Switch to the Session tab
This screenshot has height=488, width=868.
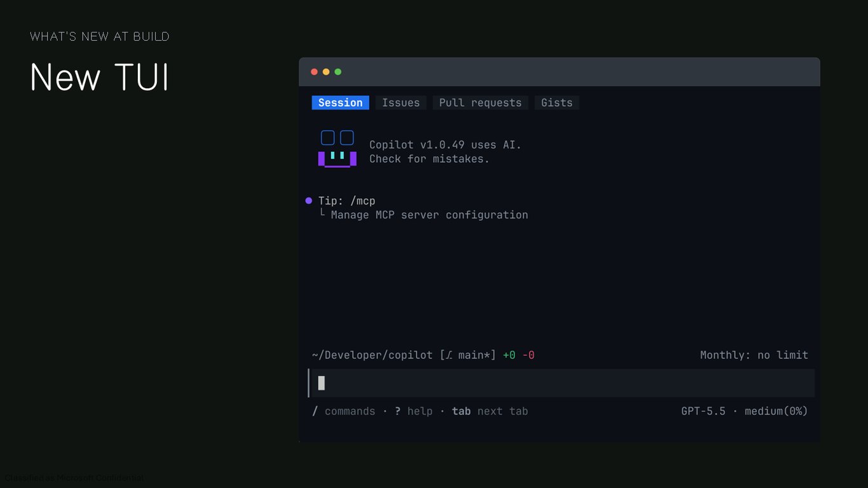click(340, 103)
